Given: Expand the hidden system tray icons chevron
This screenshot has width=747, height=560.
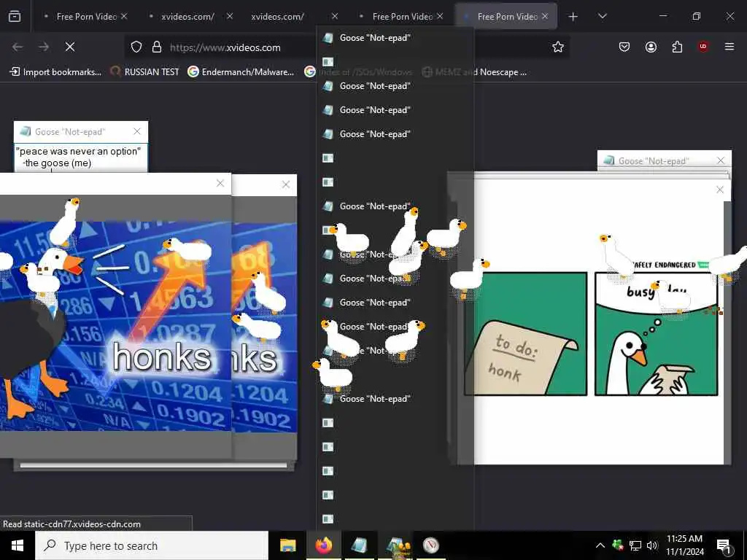Looking at the screenshot, I should click(600, 545).
